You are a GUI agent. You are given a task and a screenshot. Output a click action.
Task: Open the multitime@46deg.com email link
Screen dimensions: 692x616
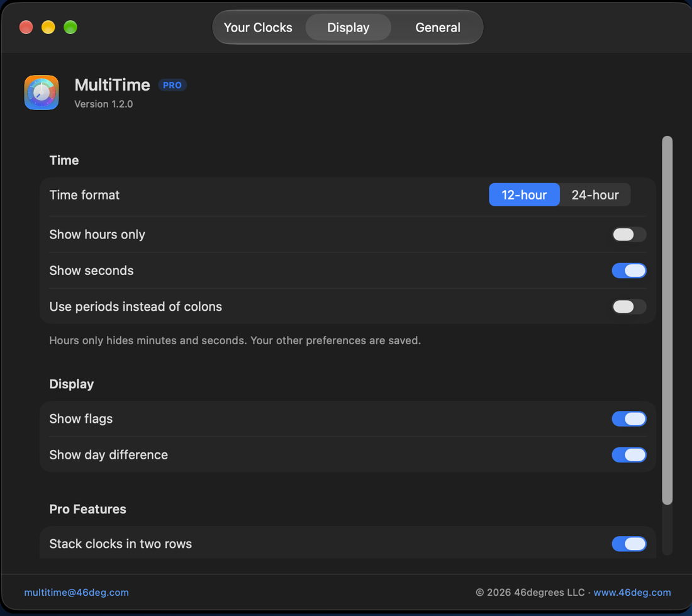[76, 592]
